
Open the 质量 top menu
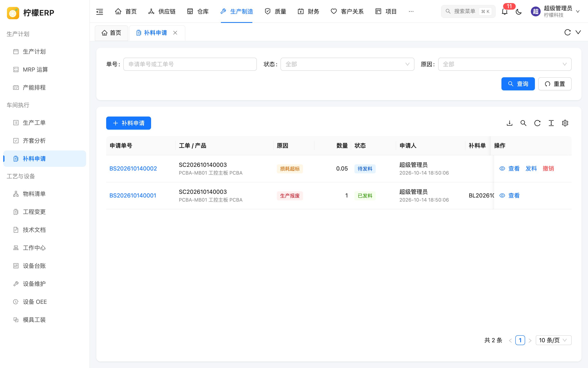[275, 11]
